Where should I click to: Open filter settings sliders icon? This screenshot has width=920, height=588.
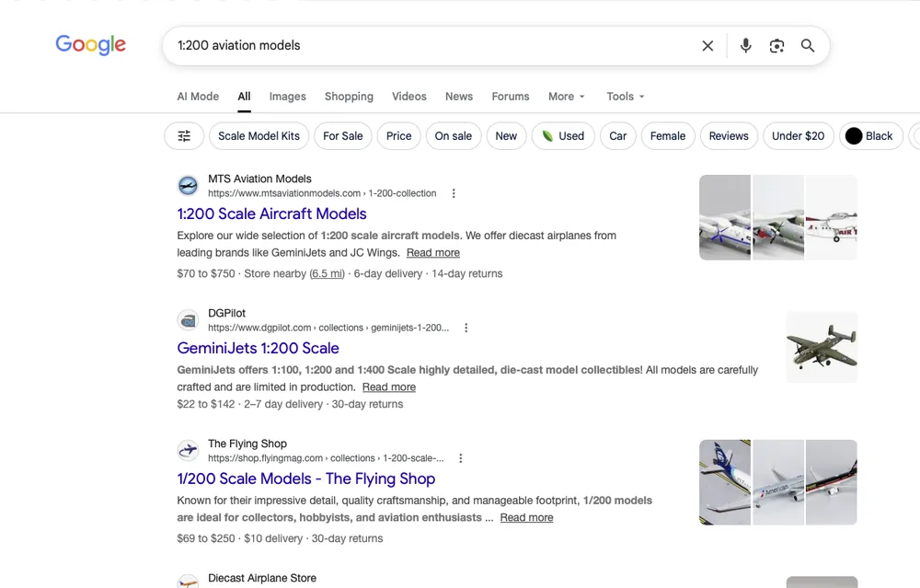(184, 136)
